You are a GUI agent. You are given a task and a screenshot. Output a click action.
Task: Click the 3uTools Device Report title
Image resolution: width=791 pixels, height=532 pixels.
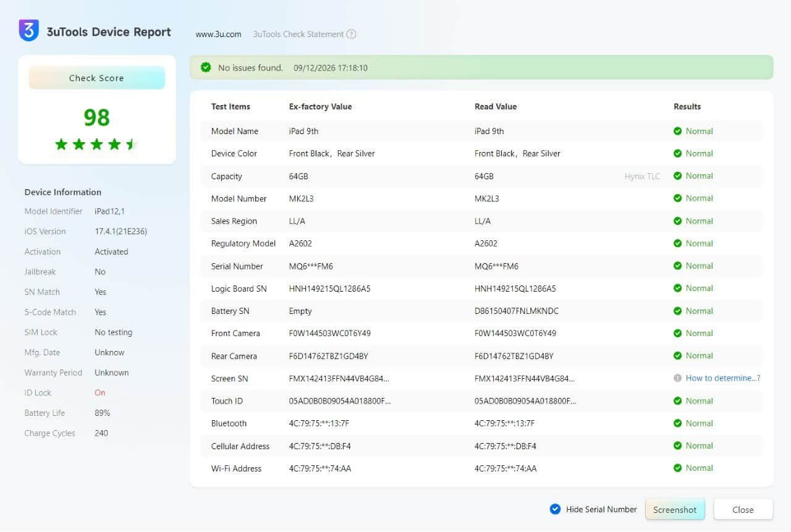109,32
